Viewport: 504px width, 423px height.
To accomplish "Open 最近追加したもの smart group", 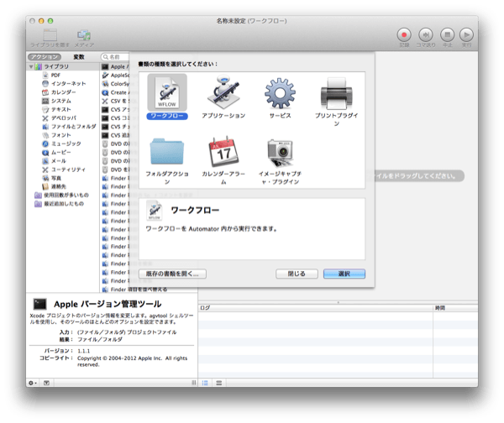I will 64,204.
